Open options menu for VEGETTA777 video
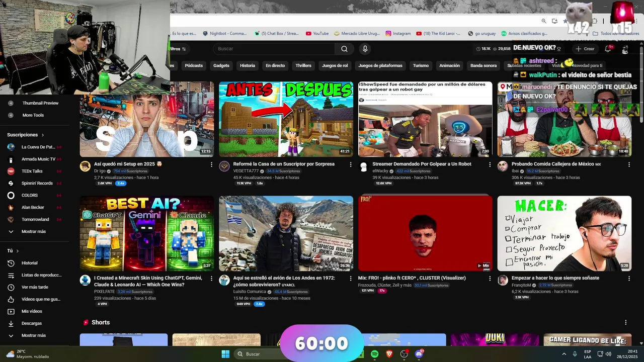Screen dimensions: 644x362 click(x=351, y=164)
